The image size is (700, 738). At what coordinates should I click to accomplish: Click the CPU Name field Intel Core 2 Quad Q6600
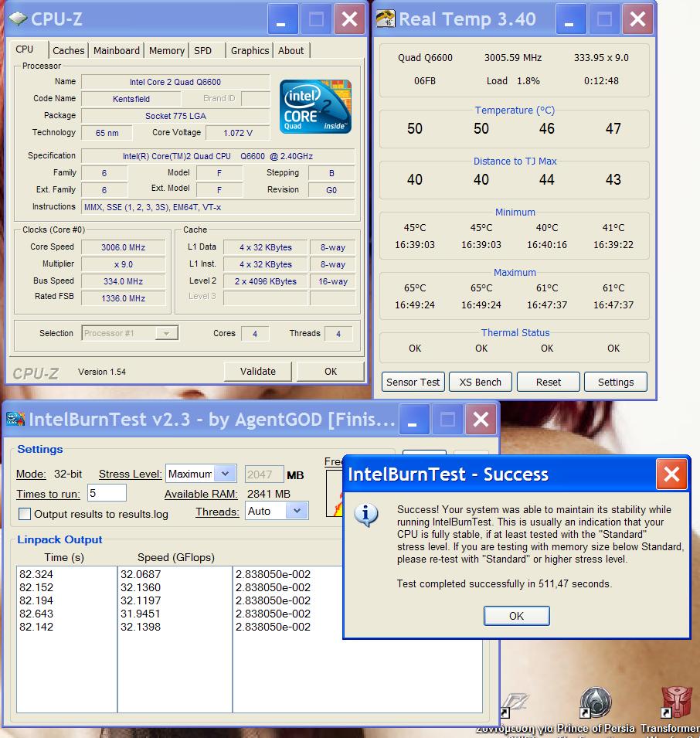pos(175,82)
